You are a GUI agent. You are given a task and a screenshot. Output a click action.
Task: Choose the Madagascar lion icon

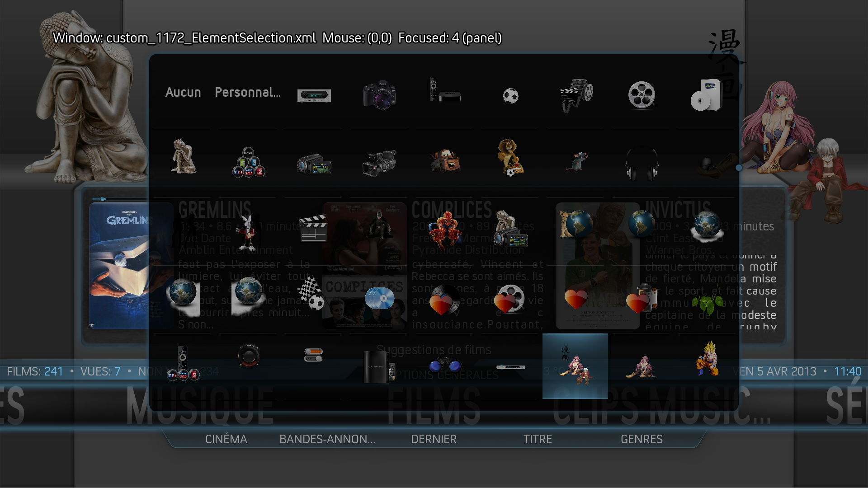(x=510, y=157)
